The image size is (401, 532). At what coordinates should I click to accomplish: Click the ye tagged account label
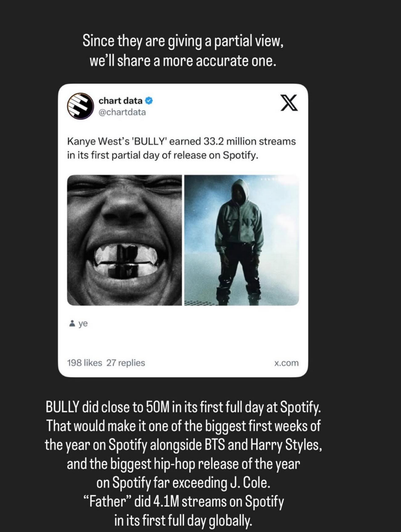click(83, 323)
